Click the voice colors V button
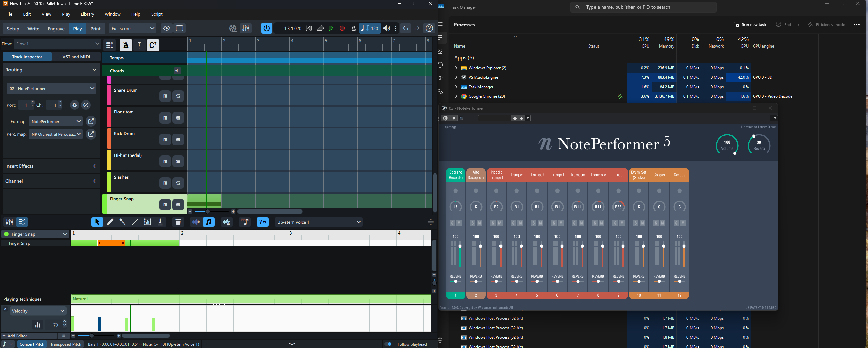 pos(263,222)
